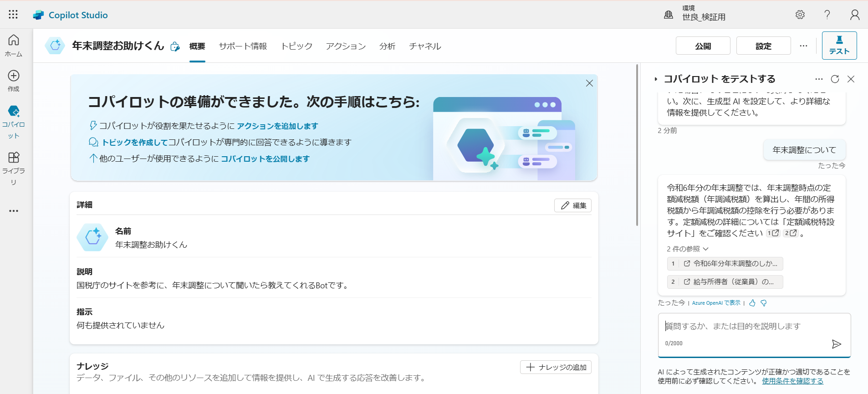
Task: Click the copilot avatar in 詳細 card
Action: tap(92, 237)
